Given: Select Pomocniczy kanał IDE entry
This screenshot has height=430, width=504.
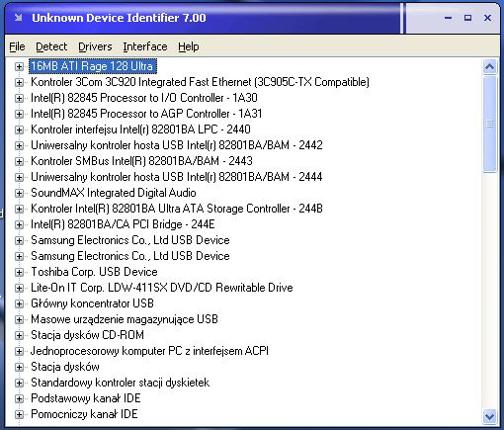Looking at the screenshot, I should [84, 414].
